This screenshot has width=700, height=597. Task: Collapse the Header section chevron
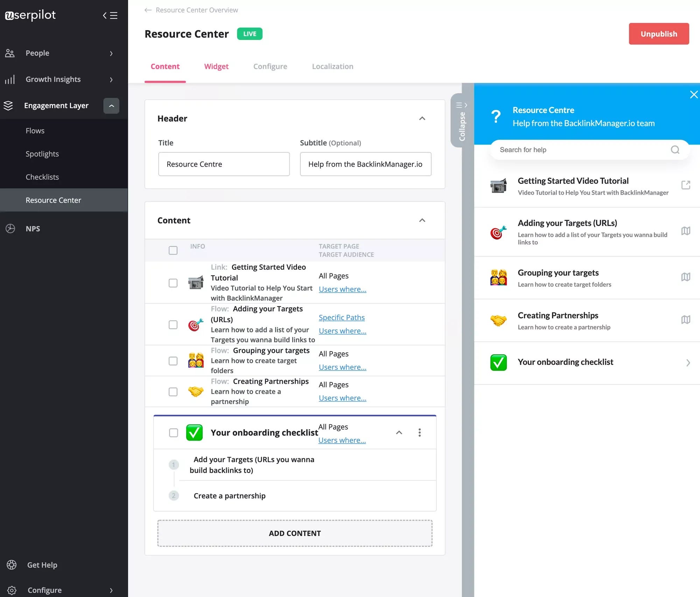tap(422, 118)
